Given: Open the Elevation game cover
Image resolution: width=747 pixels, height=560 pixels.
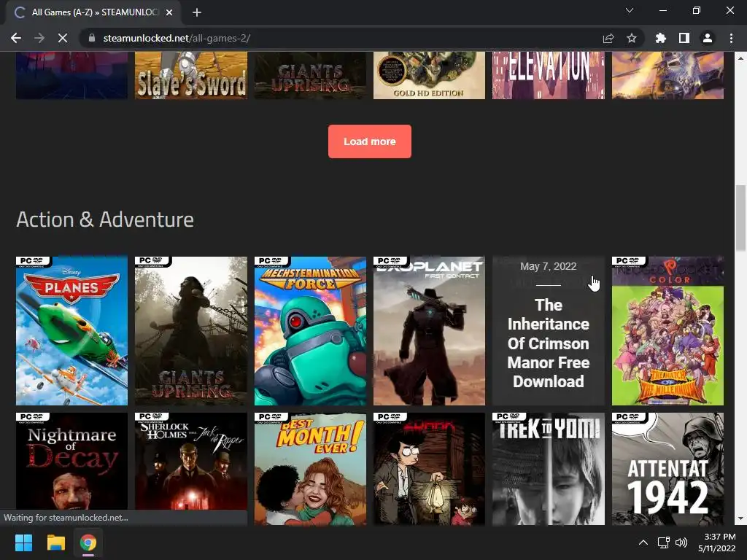Looking at the screenshot, I should coord(549,76).
